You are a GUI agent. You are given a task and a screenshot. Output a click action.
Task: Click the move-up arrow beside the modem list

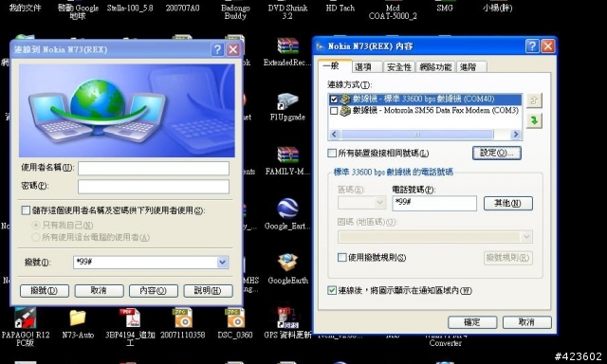(534, 100)
